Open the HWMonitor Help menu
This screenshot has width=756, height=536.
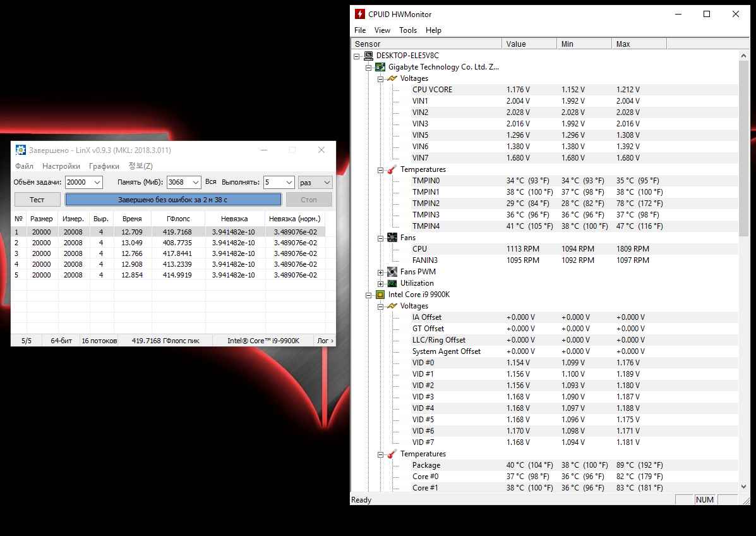(433, 30)
